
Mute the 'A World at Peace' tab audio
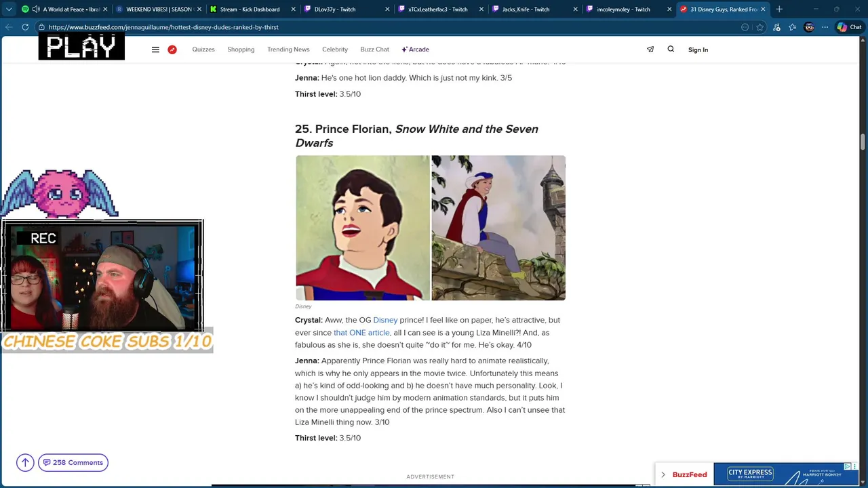coord(35,9)
